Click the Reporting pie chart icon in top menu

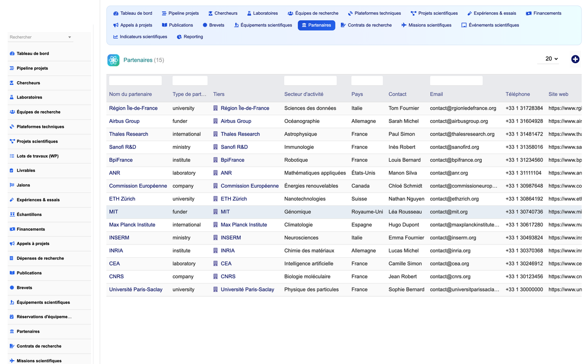click(179, 37)
